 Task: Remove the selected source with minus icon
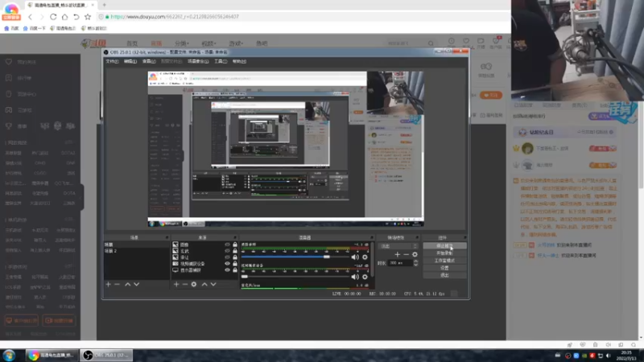(185, 284)
